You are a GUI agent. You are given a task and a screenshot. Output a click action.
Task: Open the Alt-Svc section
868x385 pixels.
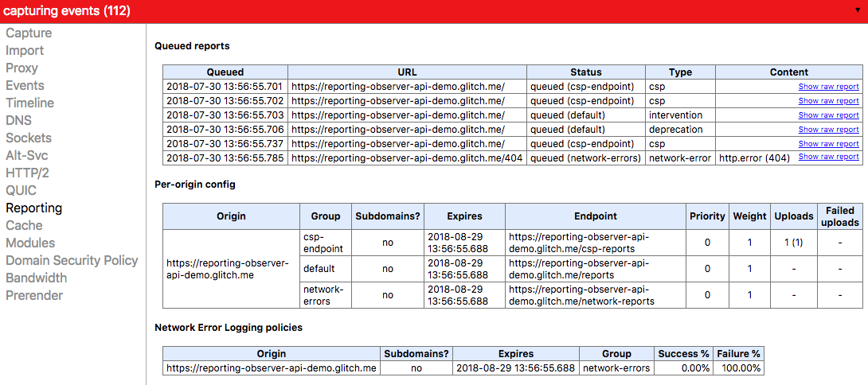27,156
